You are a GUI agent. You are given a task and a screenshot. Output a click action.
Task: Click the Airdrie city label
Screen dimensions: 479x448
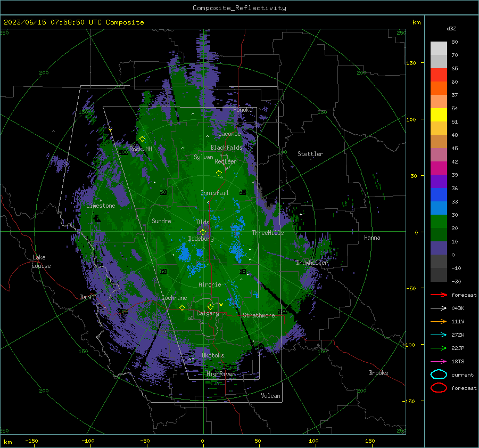tap(210, 284)
